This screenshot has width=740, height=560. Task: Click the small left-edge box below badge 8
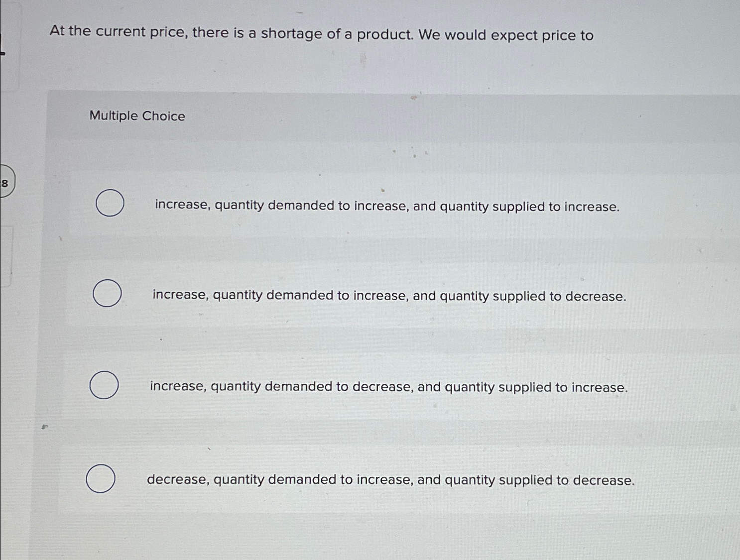coord(6,256)
